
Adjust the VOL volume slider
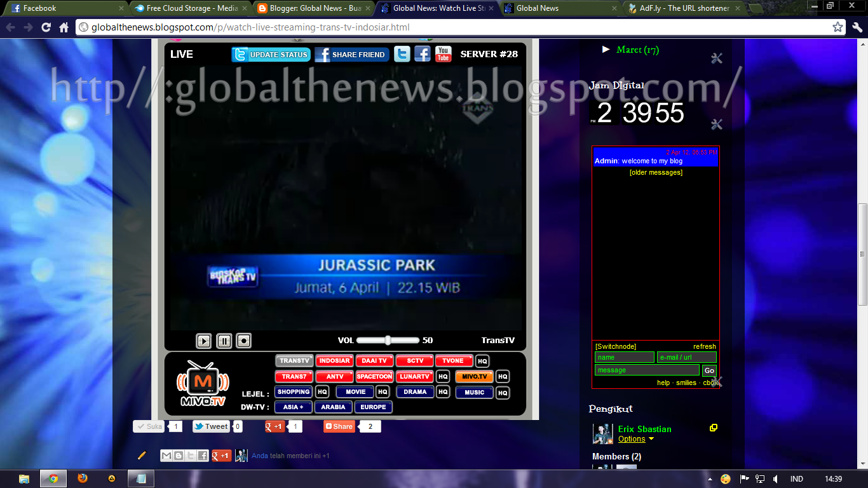(388, 340)
